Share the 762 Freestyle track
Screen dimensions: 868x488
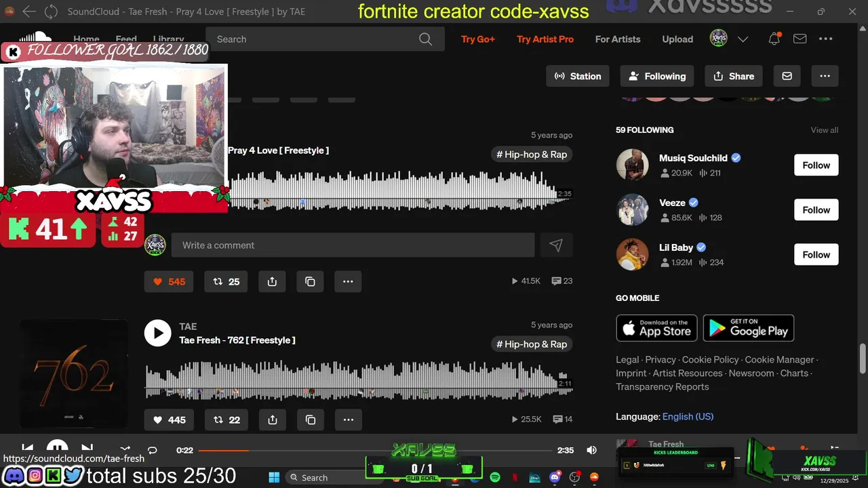click(272, 420)
